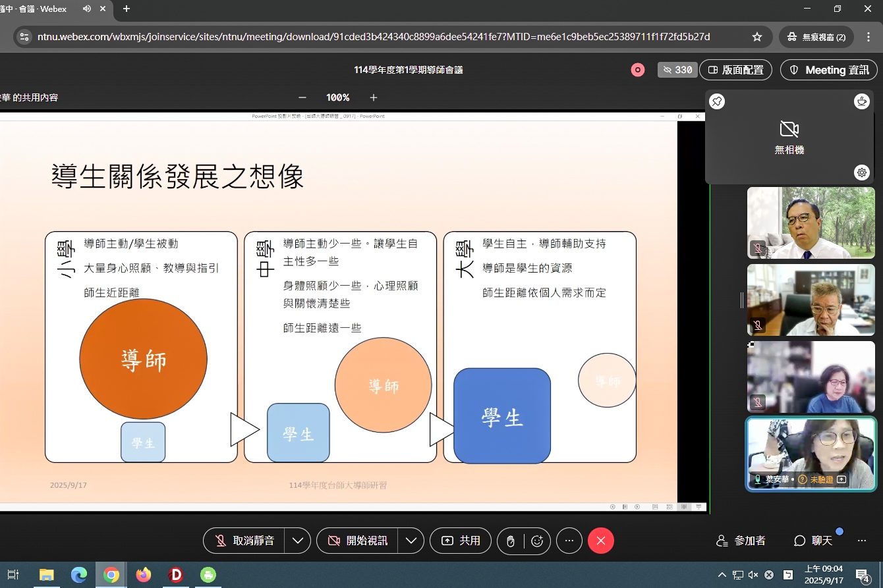Open Firefox from taskbar
The width and height of the screenshot is (883, 588).
pyautogui.click(x=144, y=575)
